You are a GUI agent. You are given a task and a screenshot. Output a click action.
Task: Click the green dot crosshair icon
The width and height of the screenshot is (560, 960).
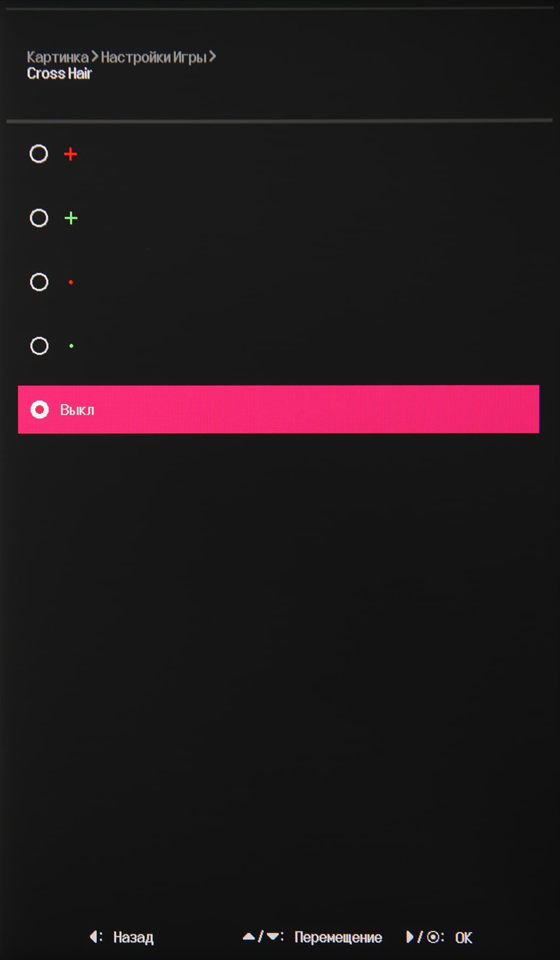71,346
